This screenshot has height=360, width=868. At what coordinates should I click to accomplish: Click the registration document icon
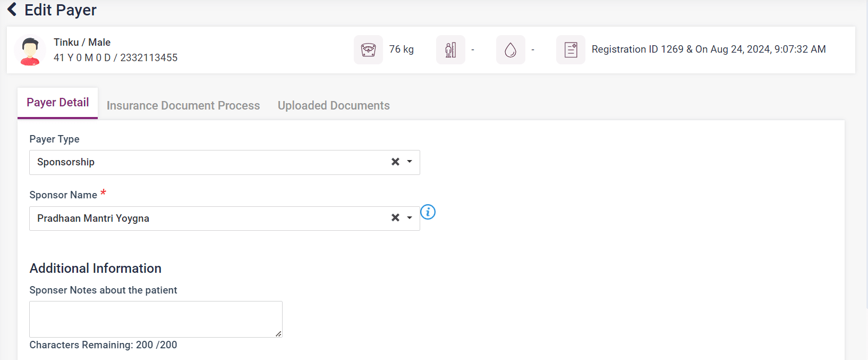pos(571,50)
